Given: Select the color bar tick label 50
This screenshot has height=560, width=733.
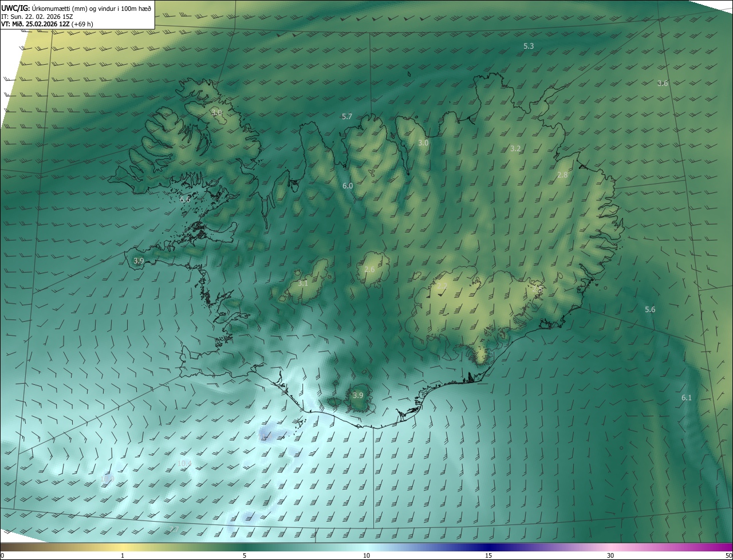Looking at the screenshot, I should tap(728, 555).
